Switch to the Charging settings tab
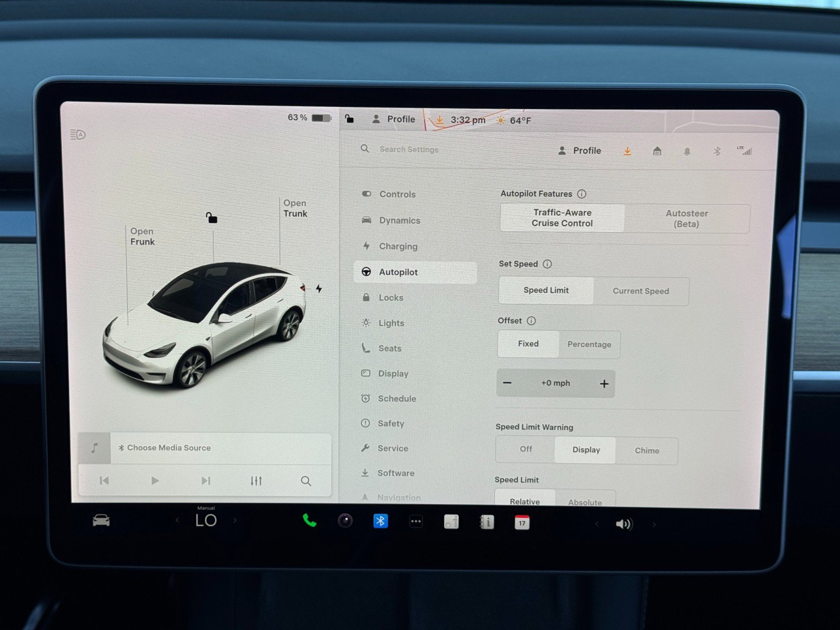Screen dimensions: 840x630 (x=397, y=246)
